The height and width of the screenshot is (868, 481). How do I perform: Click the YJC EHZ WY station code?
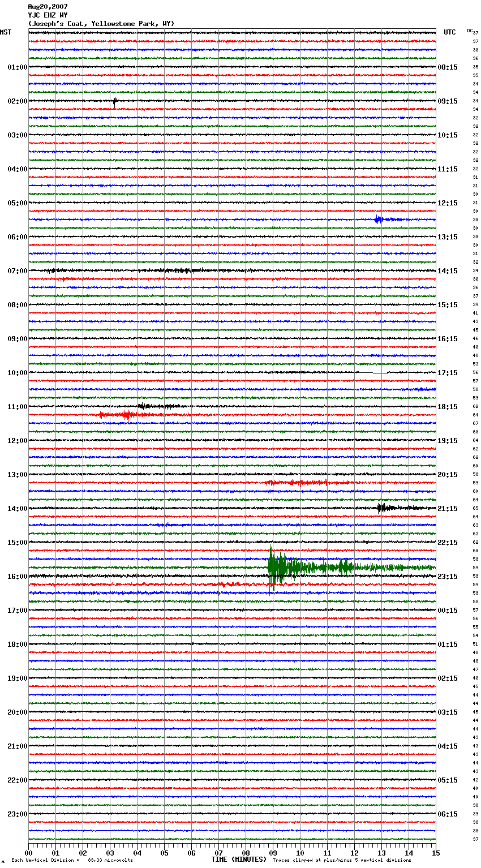48,15
